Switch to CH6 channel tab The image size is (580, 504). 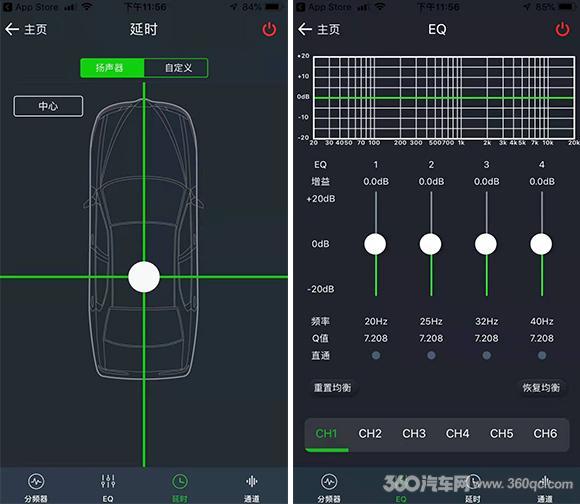pyautogui.click(x=545, y=433)
